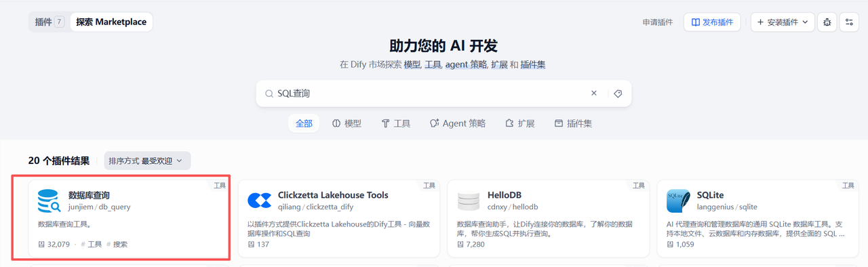Select the 模型 category filter
The image size is (868, 267).
click(347, 123)
